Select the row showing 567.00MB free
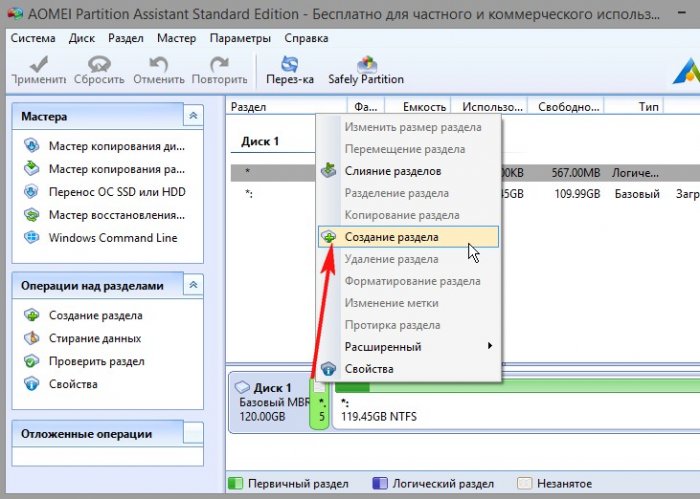Image resolution: width=700 pixels, height=499 pixels. click(465, 173)
